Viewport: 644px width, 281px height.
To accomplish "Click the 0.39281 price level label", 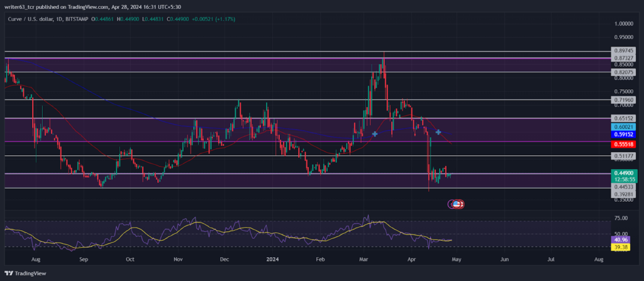I will click(625, 194).
